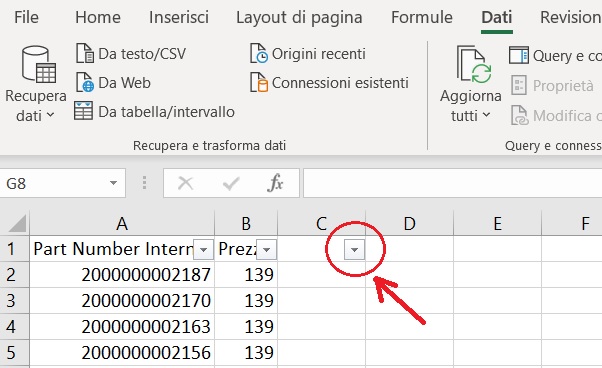Switch to the Formule ribbon tab

point(422,17)
